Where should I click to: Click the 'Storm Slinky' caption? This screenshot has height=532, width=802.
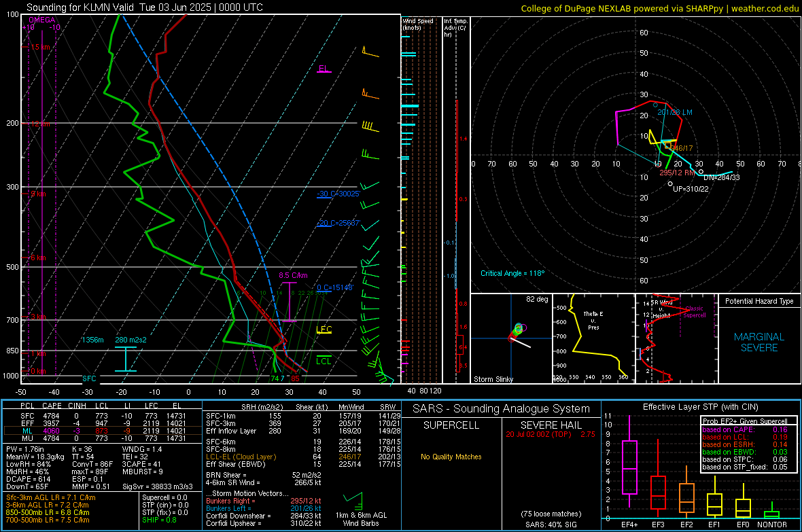click(x=493, y=379)
